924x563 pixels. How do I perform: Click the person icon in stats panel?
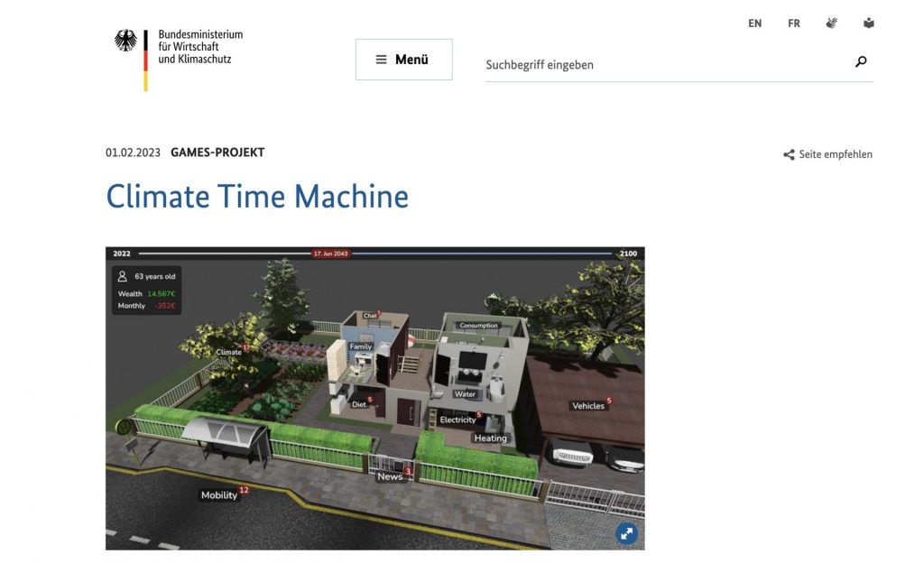coord(123,277)
